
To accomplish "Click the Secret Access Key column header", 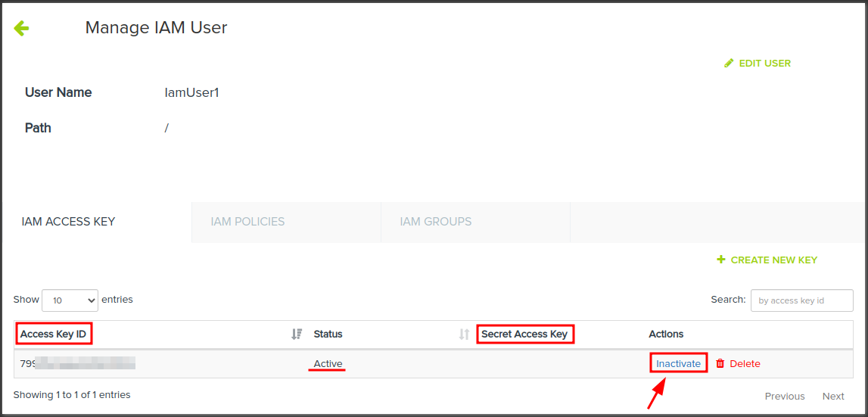I will click(524, 334).
